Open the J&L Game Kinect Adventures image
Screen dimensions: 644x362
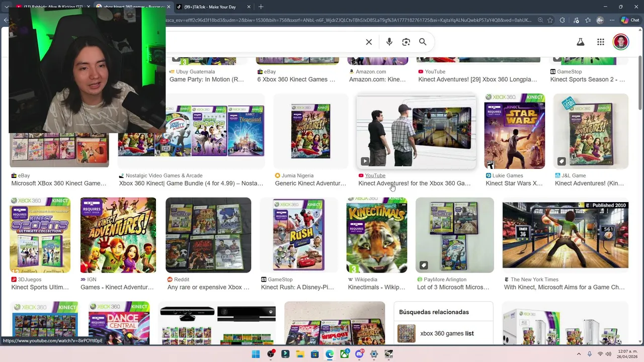click(x=591, y=131)
